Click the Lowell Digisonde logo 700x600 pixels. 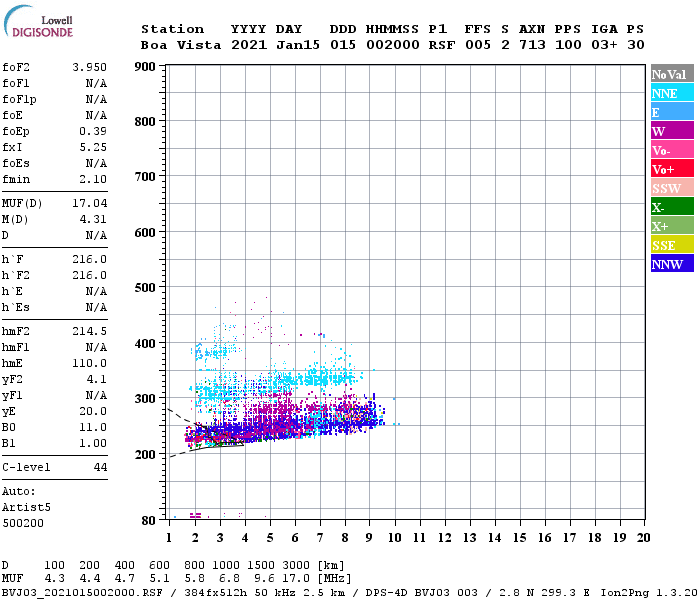[x=39, y=21]
